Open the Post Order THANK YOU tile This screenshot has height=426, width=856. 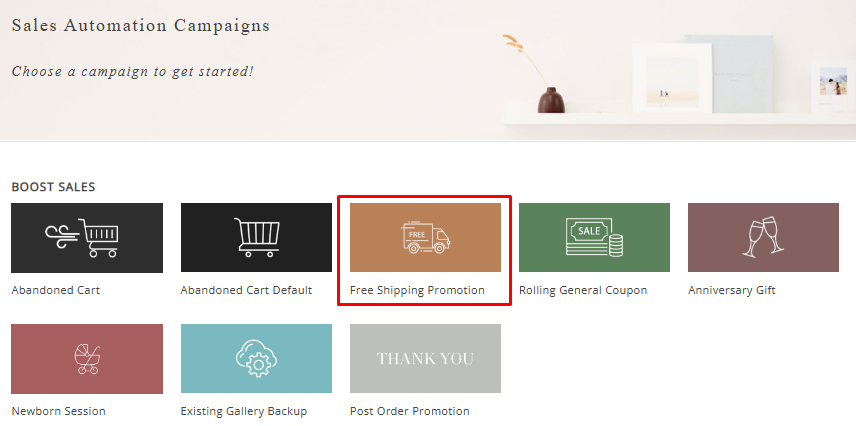coord(425,358)
